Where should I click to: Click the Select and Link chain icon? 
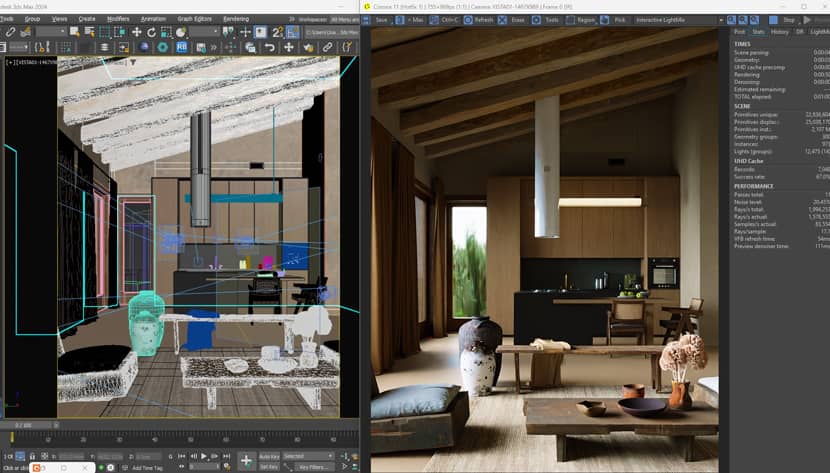pos(10,32)
